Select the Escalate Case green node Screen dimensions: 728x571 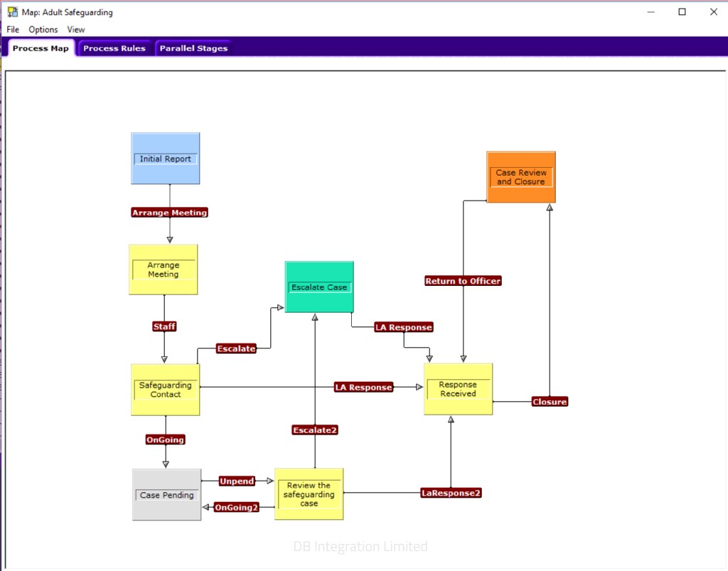point(319,287)
